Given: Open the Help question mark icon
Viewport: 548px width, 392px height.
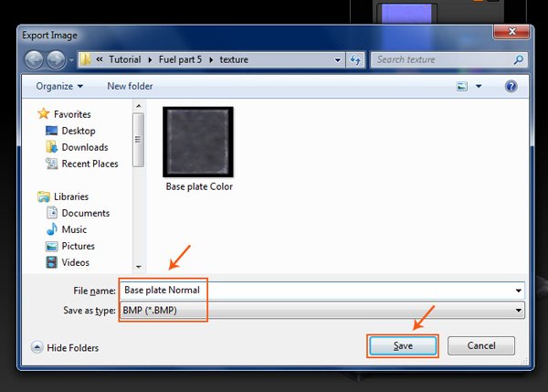Looking at the screenshot, I should [x=511, y=87].
